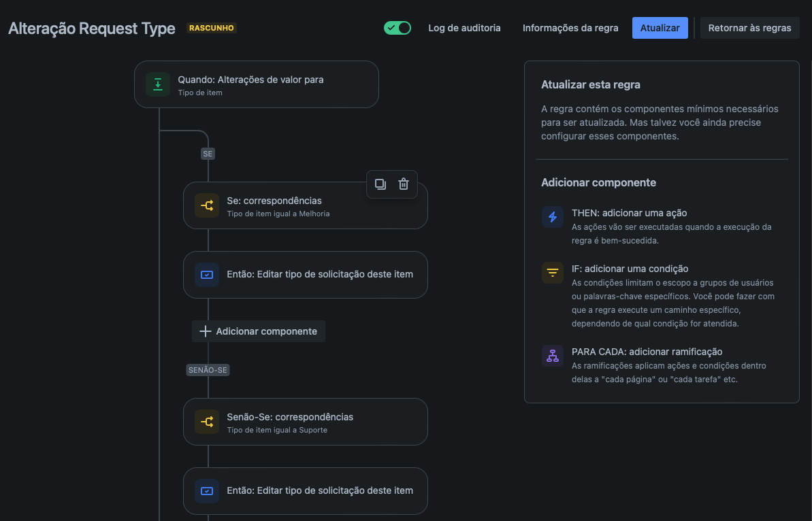Screen dimensions: 812x521
Task: Click the yellow branch icon in Se: correspondências
Action: pos(207,205)
